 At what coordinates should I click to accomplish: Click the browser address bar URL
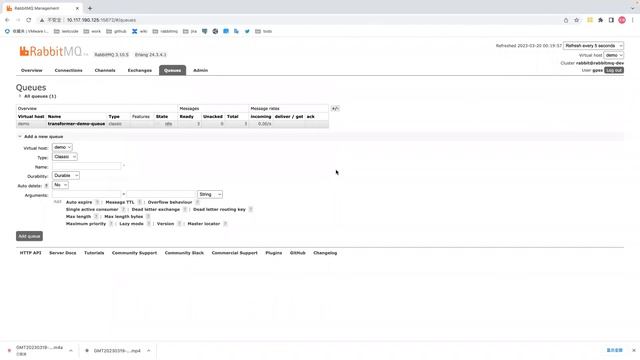[x=101, y=20]
